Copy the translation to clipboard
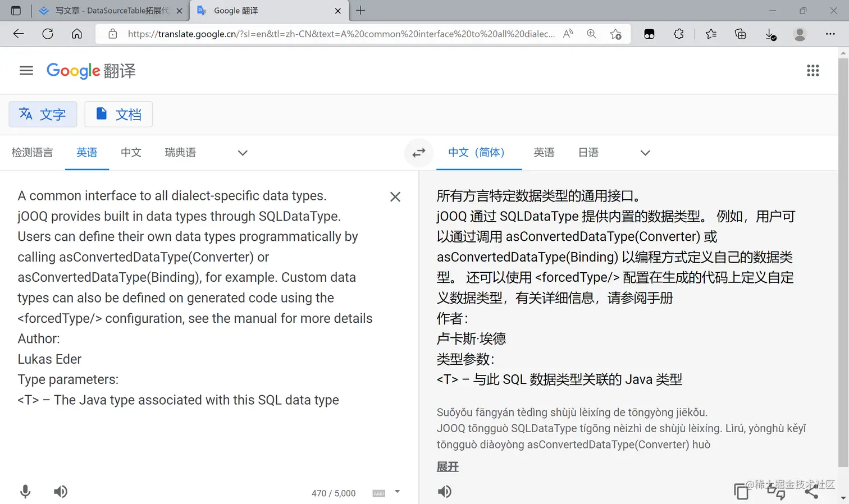Image resolution: width=849 pixels, height=504 pixels. [x=742, y=492]
